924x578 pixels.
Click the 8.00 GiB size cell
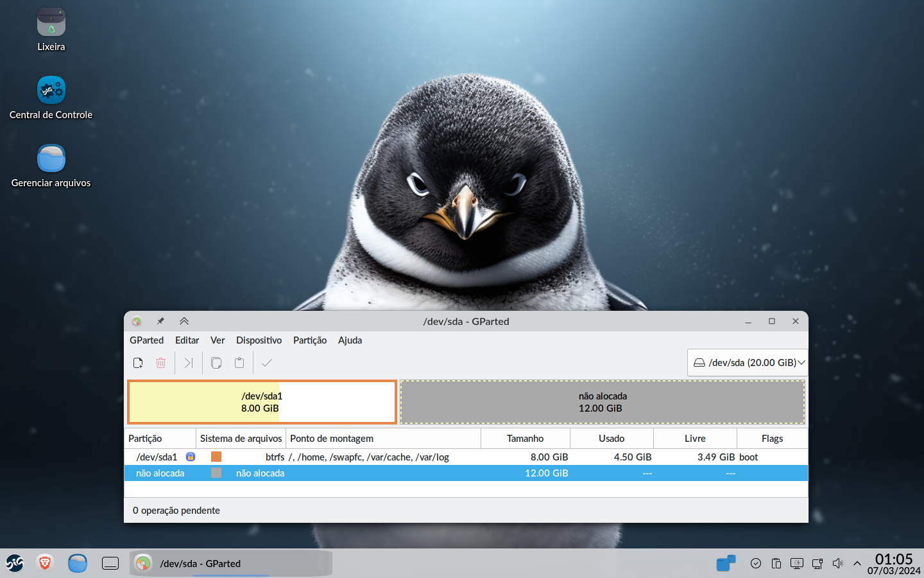549,457
